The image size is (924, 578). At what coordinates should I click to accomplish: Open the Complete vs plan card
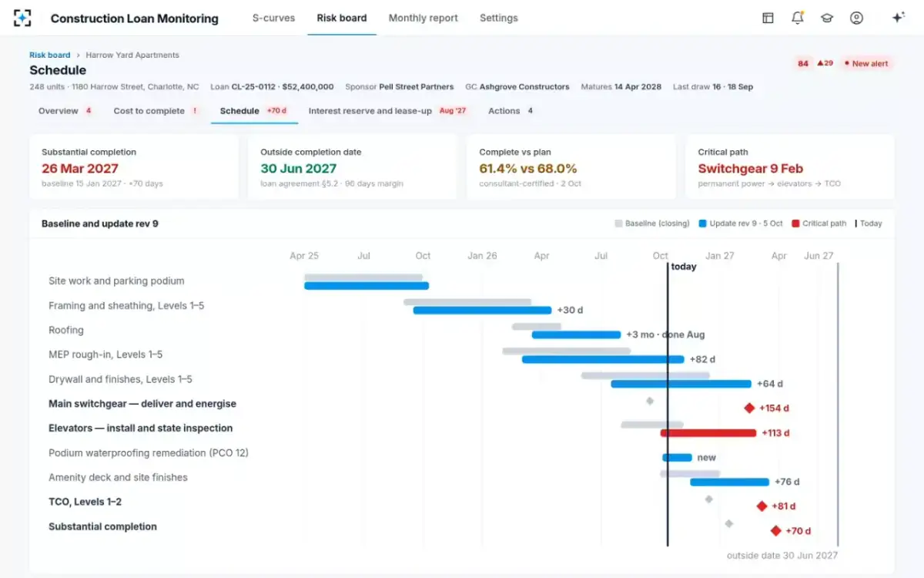coord(571,167)
